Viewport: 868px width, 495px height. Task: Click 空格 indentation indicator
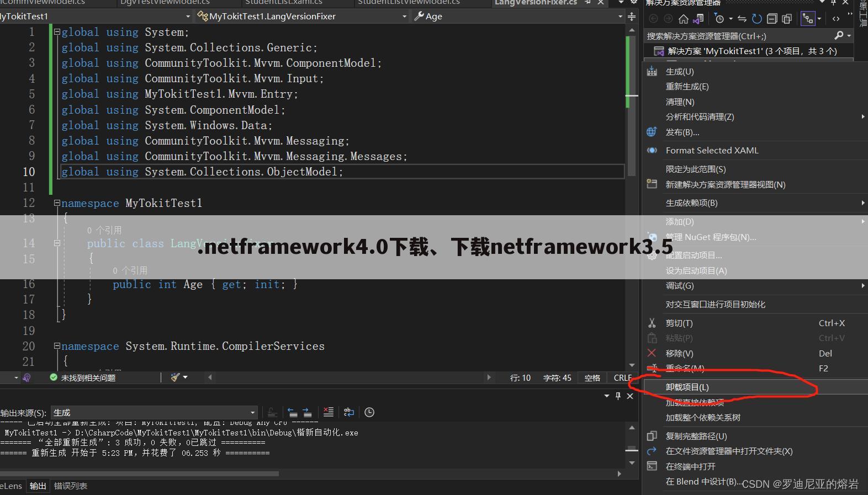[592, 377]
